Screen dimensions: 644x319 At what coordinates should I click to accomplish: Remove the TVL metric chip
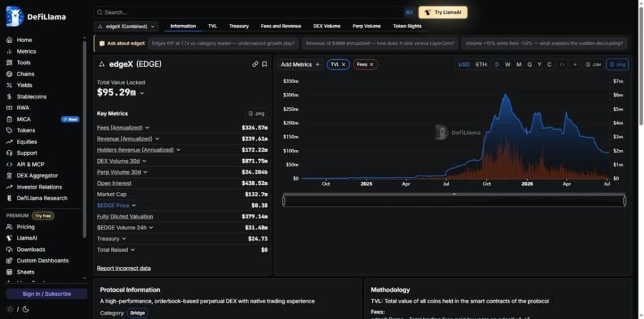pos(343,65)
